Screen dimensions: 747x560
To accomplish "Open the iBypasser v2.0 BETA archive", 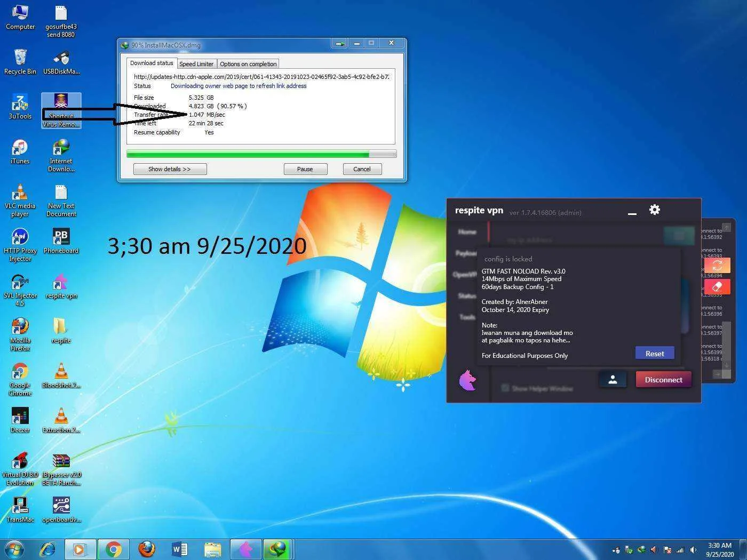I will tap(61, 469).
